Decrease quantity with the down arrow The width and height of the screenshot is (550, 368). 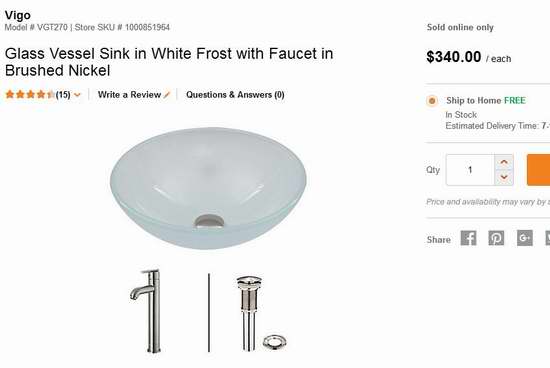click(504, 178)
